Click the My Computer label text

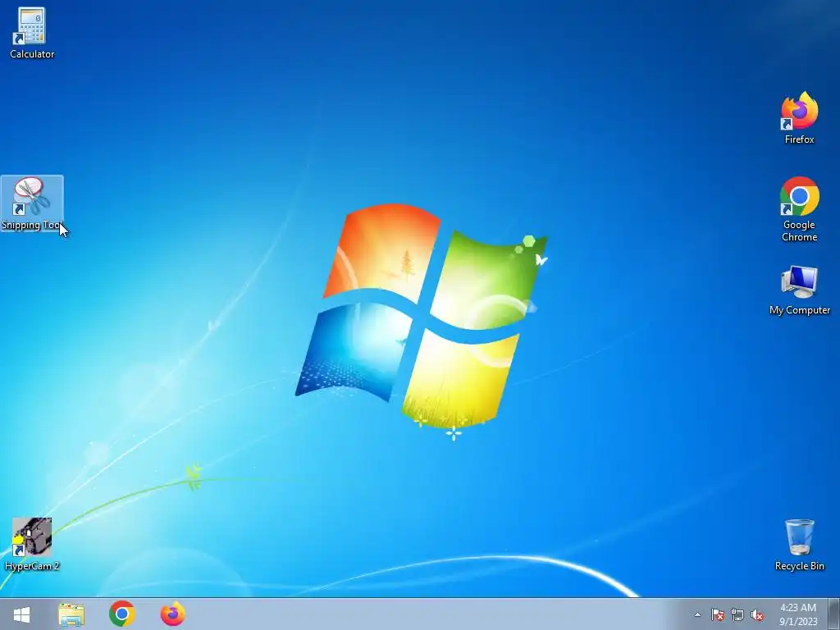[x=799, y=310]
